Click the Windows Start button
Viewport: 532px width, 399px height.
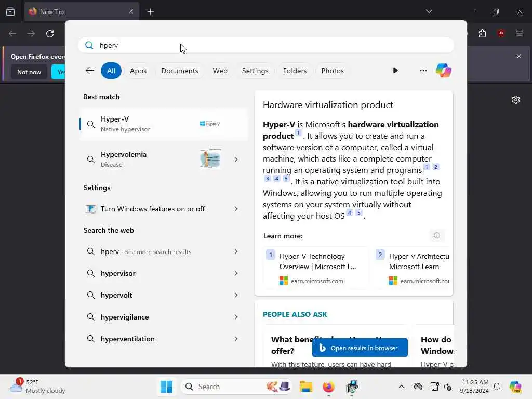click(166, 387)
